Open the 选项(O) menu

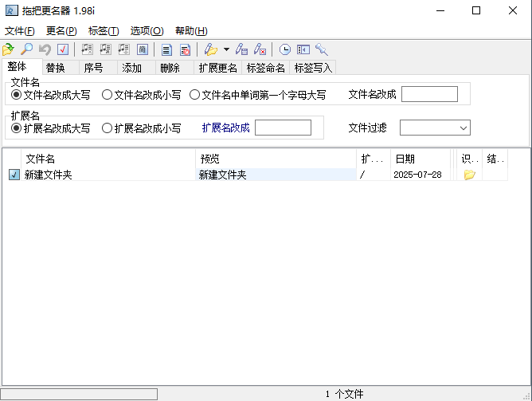[x=147, y=31]
